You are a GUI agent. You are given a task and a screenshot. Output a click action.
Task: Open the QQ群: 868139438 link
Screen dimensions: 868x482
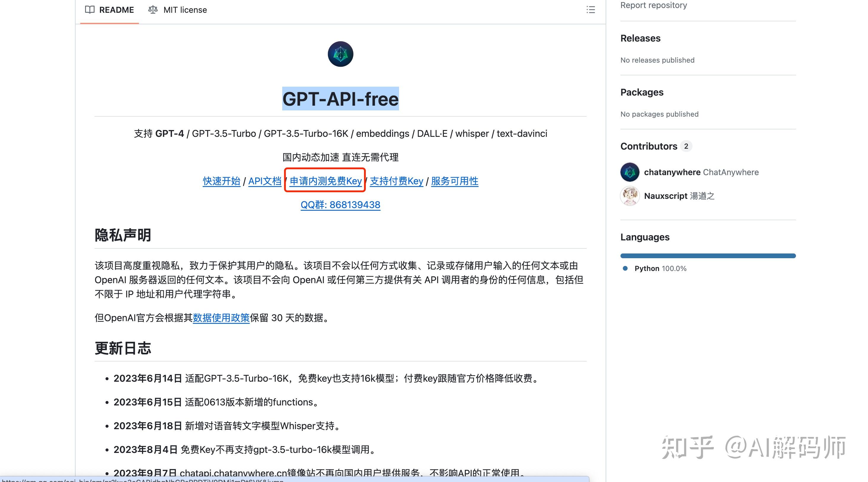(x=340, y=205)
